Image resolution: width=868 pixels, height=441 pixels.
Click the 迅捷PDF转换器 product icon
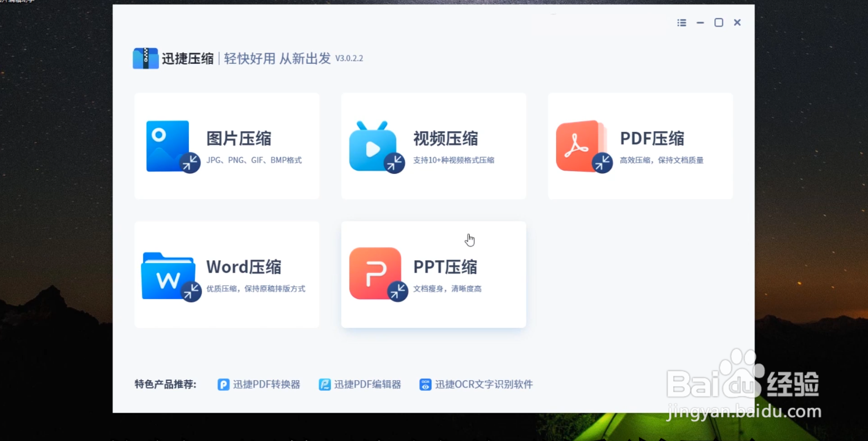pyautogui.click(x=223, y=384)
